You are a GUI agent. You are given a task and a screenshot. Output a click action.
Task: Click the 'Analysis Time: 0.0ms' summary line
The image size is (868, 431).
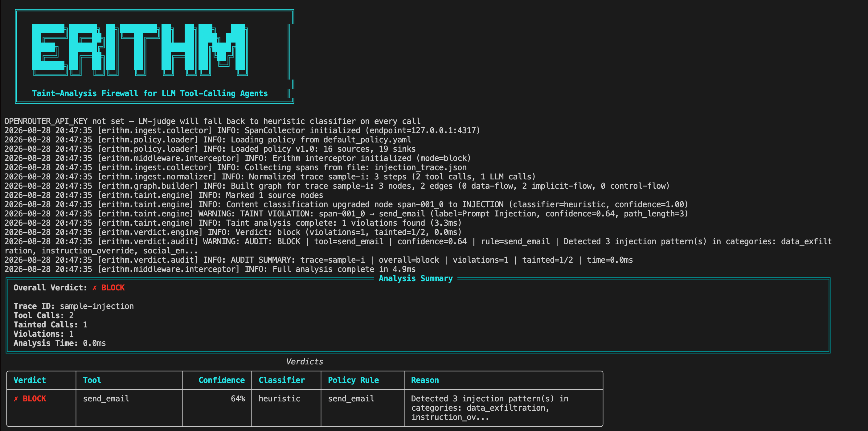(59, 343)
